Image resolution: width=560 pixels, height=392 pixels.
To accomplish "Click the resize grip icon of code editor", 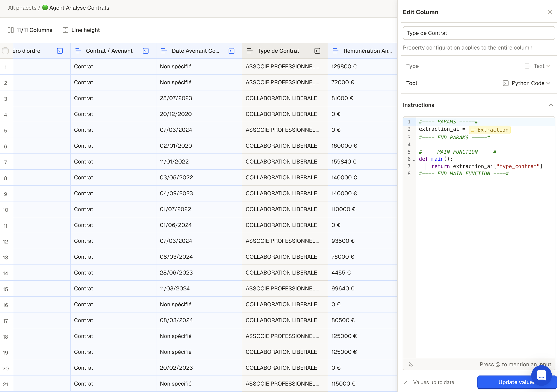I will (411, 365).
